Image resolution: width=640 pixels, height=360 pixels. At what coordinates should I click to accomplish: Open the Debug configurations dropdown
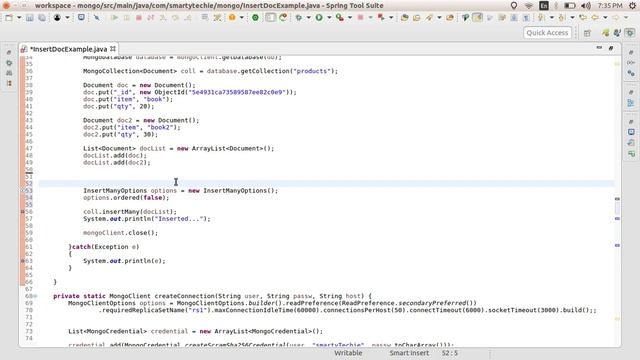309,18
